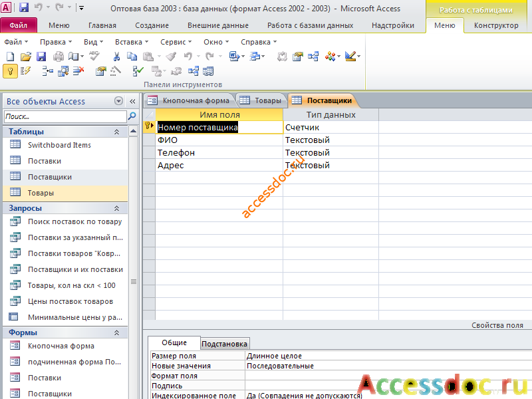Click the Build wand icon

[x=115, y=71]
